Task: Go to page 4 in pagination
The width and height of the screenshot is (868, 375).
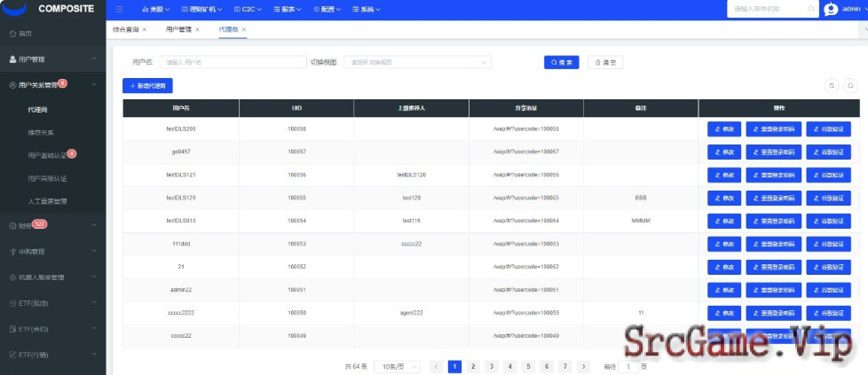Action: coord(509,366)
